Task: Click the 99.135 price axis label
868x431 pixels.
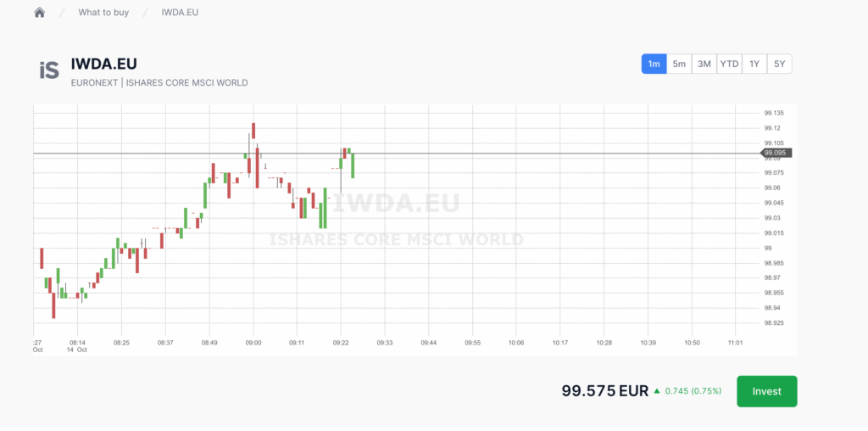Action: tap(774, 113)
